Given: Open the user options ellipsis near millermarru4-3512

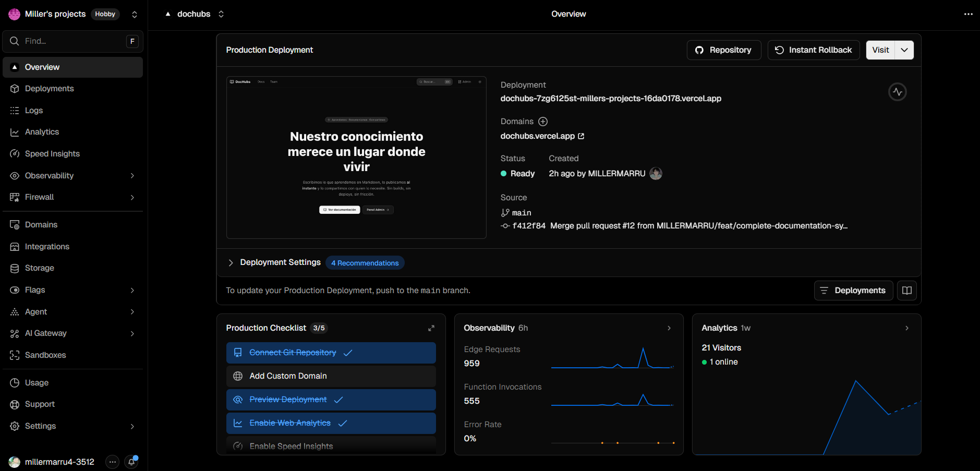Looking at the screenshot, I should [x=112, y=462].
